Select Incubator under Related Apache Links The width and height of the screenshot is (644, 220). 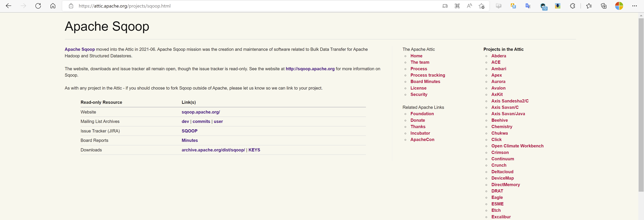pos(420,133)
